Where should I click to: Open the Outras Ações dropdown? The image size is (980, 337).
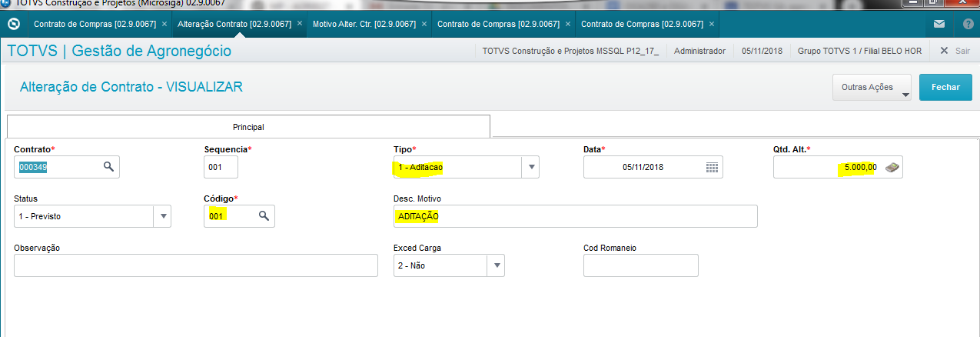coord(872,88)
